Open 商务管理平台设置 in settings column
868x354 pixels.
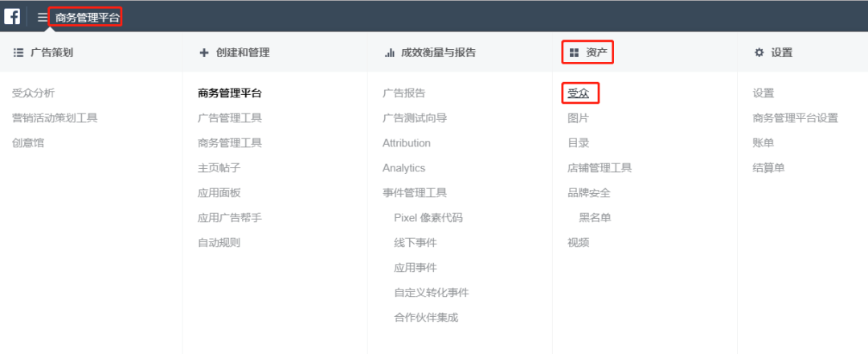(x=796, y=118)
